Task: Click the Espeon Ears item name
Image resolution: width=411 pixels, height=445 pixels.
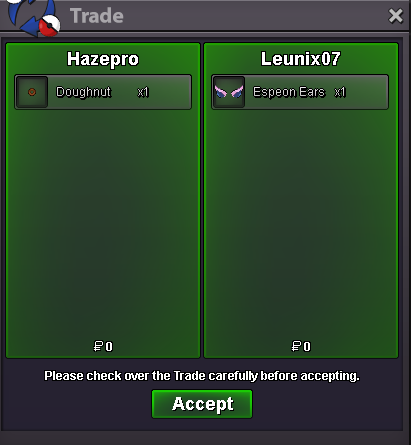Action: pyautogui.click(x=289, y=92)
